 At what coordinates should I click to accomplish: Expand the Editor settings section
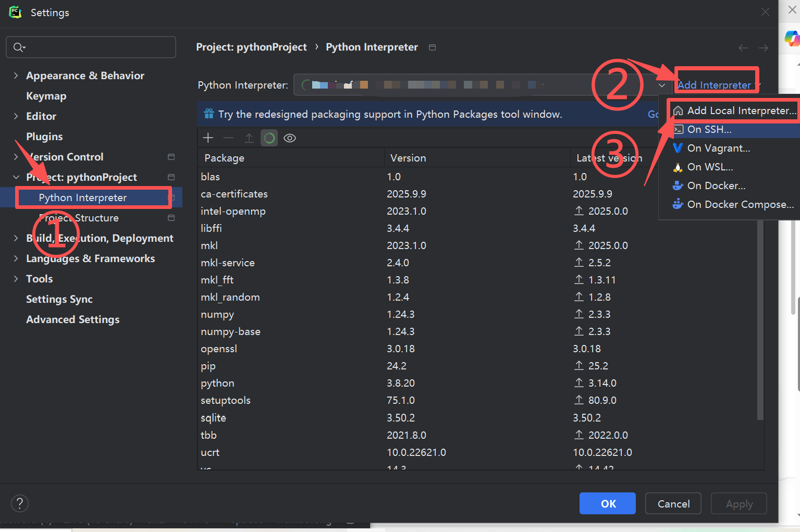click(x=16, y=116)
